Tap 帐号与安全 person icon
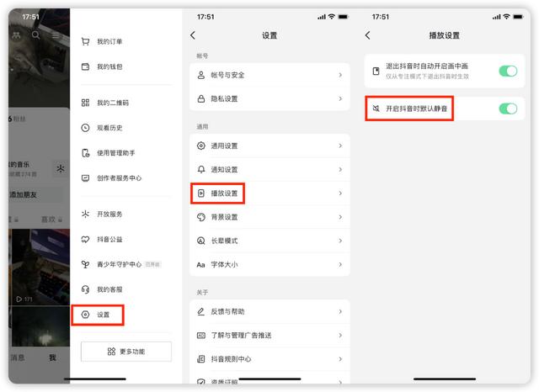539x392 pixels. [x=201, y=75]
